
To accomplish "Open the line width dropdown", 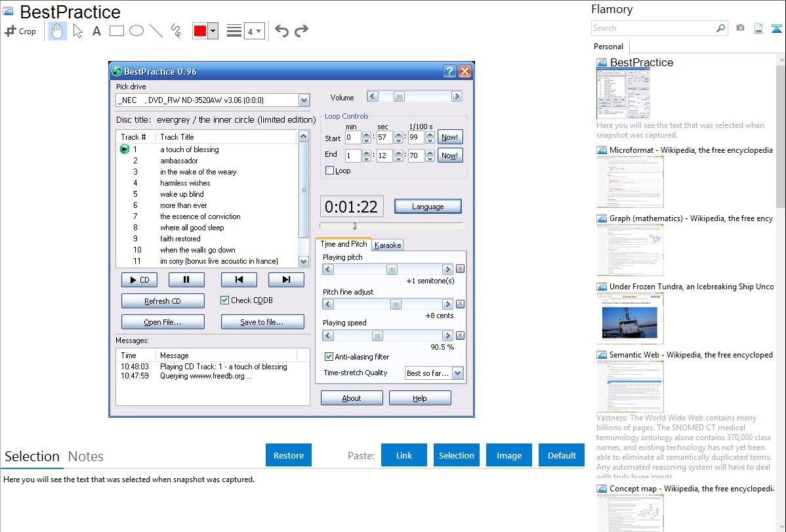I will (x=255, y=31).
